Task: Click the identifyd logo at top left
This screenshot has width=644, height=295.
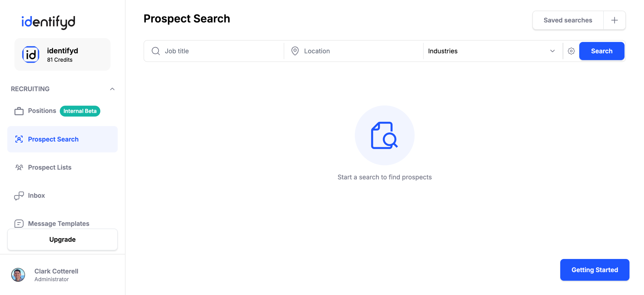Action: click(x=48, y=22)
